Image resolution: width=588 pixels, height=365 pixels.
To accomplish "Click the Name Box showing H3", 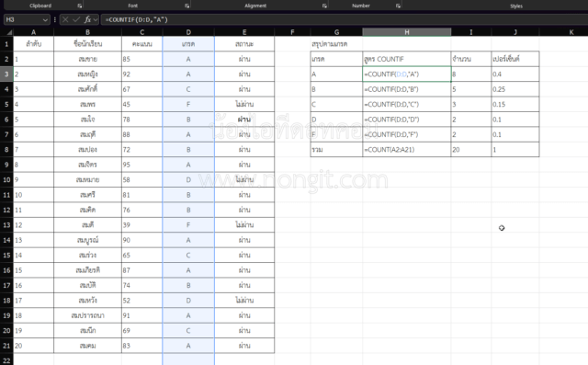I will (x=22, y=19).
